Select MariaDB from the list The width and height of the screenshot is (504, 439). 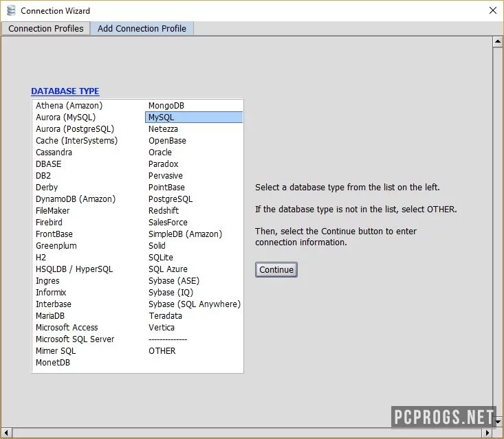click(50, 316)
